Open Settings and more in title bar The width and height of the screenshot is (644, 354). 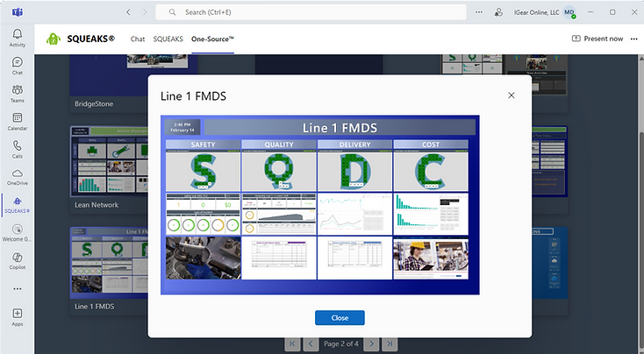click(x=478, y=12)
